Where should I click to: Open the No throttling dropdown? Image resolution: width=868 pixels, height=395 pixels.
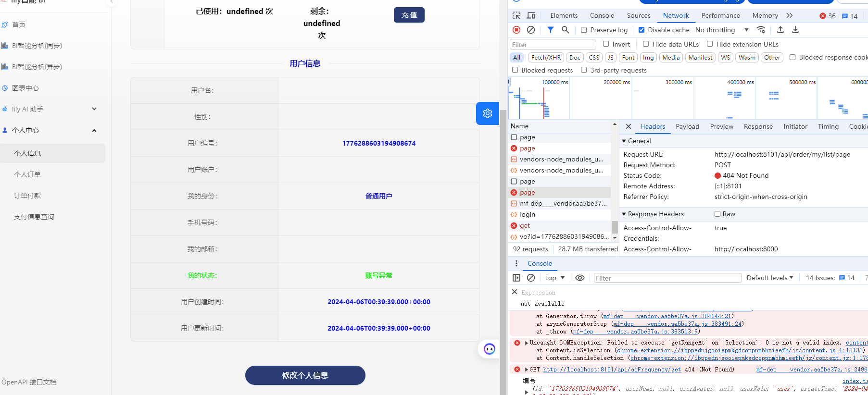[722, 30]
